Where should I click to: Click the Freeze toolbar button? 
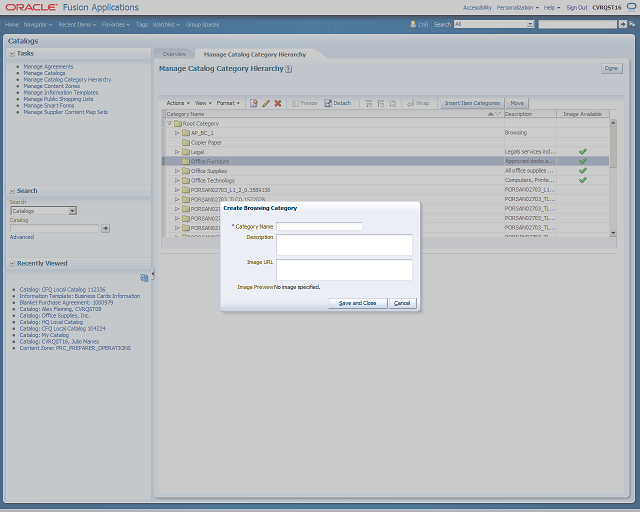click(x=304, y=103)
